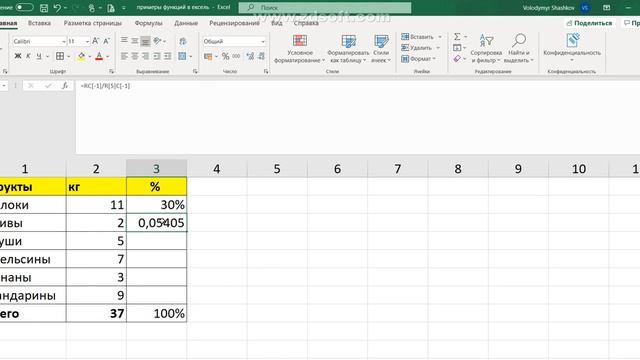Screen dimensions: 640x360
Task: Click the text orientation icon
Action: tap(158, 40)
